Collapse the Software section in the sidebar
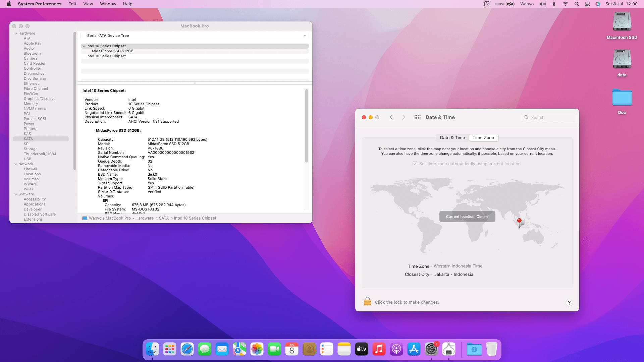This screenshot has width=644, height=362. coord(15,194)
